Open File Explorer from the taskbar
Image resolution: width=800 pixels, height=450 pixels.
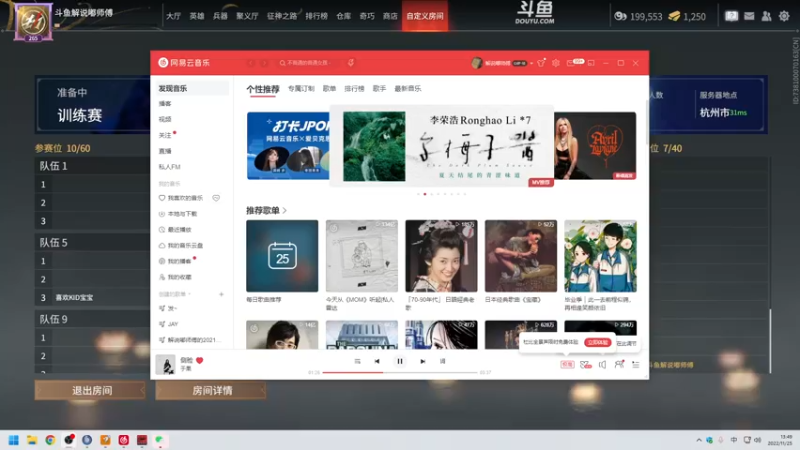(x=32, y=440)
